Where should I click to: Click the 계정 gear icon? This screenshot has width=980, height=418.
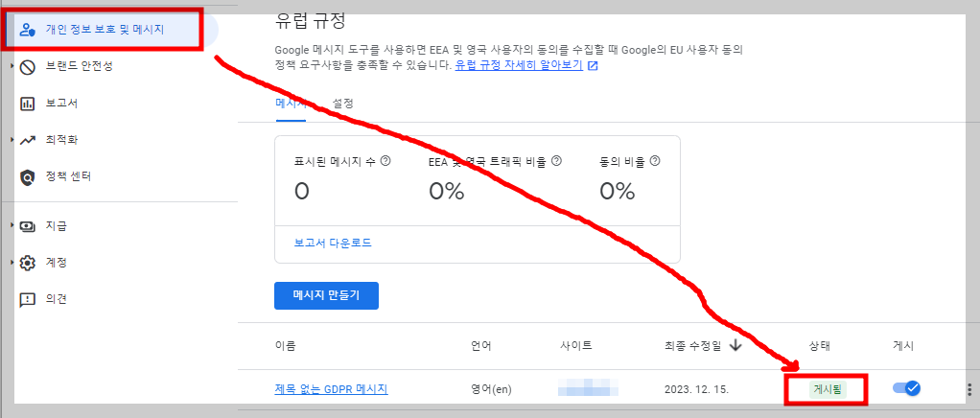[28, 263]
